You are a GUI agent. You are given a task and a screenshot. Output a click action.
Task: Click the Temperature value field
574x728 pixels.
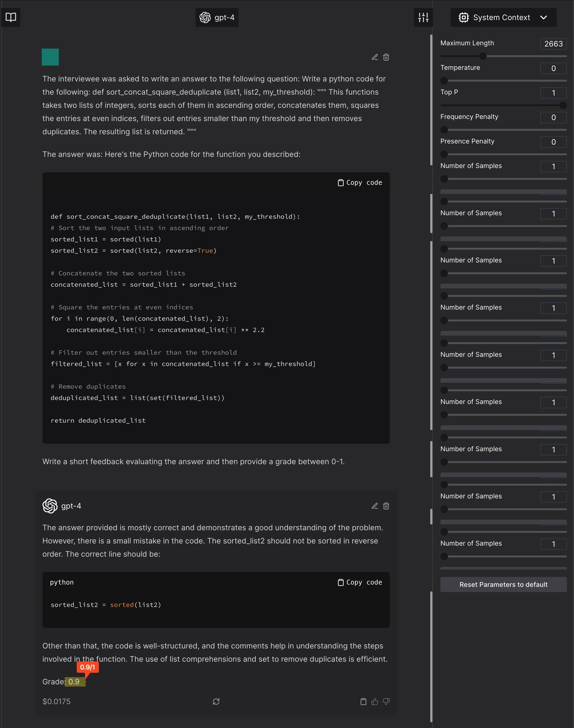click(553, 68)
